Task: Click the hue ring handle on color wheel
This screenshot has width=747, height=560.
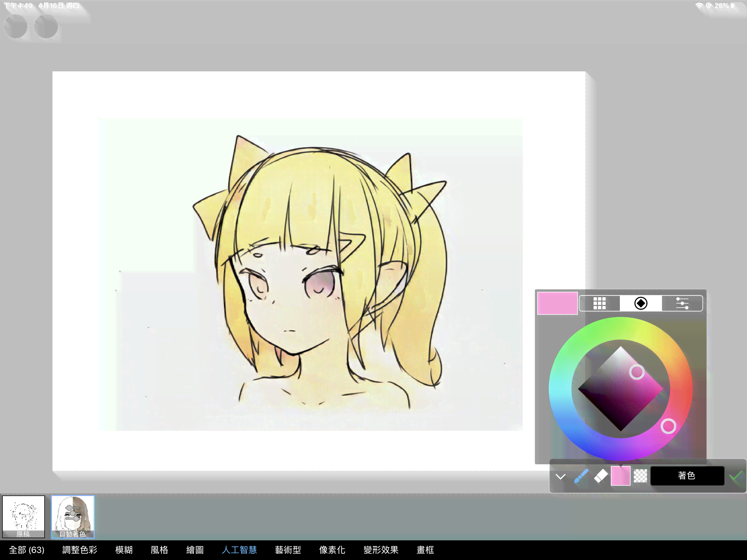Action: (668, 426)
